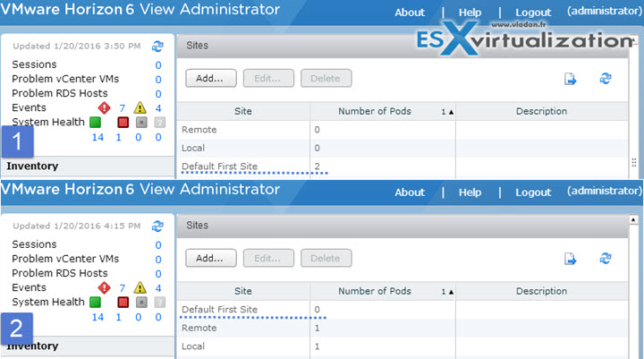Sort by Description column, top table
This screenshot has height=359, width=644.
[541, 111]
